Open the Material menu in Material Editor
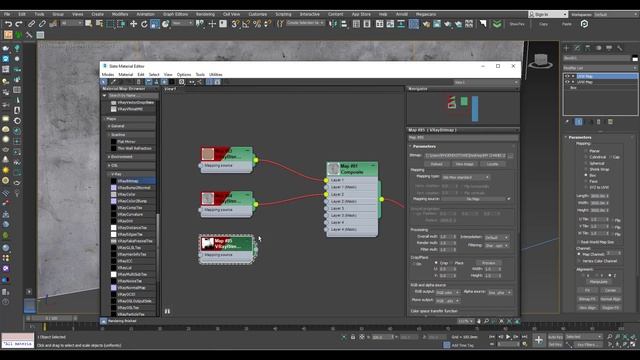This screenshot has height=360, width=640. point(126,75)
